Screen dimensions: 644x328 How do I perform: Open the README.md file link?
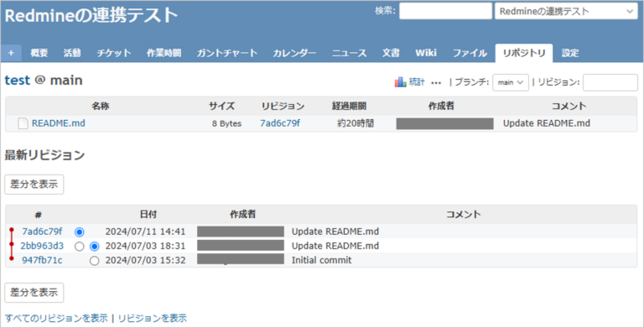pyautogui.click(x=59, y=123)
